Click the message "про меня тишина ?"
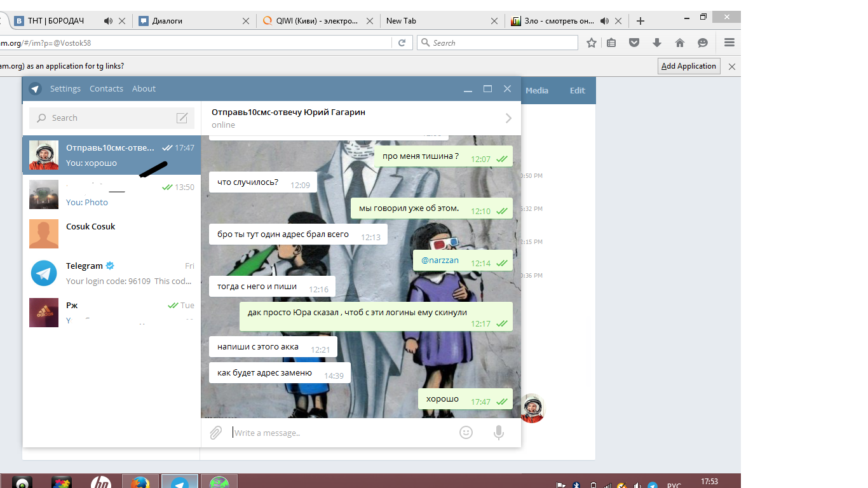The width and height of the screenshot is (868, 488). [443, 156]
